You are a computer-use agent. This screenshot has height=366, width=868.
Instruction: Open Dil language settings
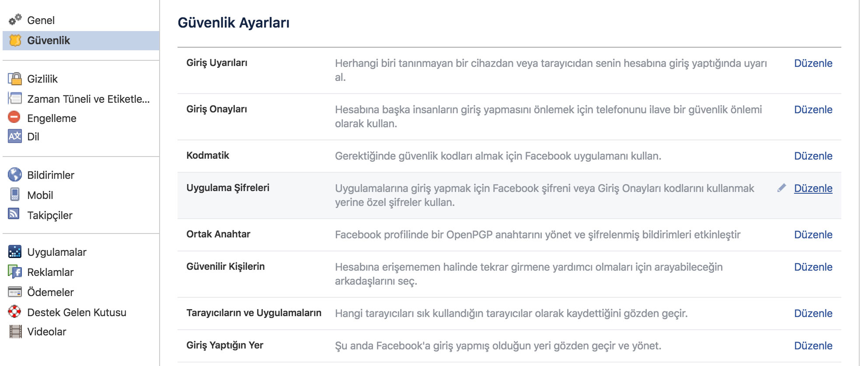[33, 136]
